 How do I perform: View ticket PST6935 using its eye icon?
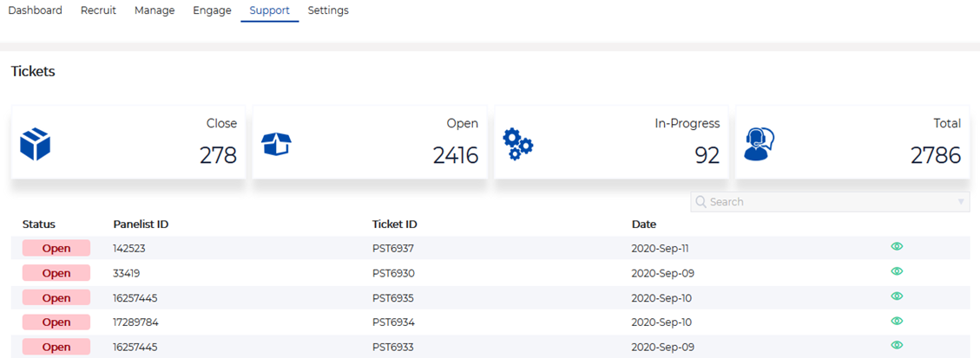coord(897,296)
